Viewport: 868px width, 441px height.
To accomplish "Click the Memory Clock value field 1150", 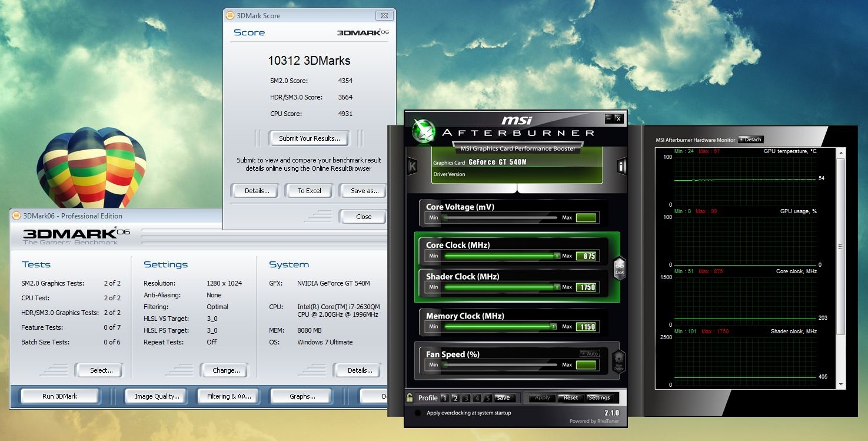I will [x=586, y=326].
